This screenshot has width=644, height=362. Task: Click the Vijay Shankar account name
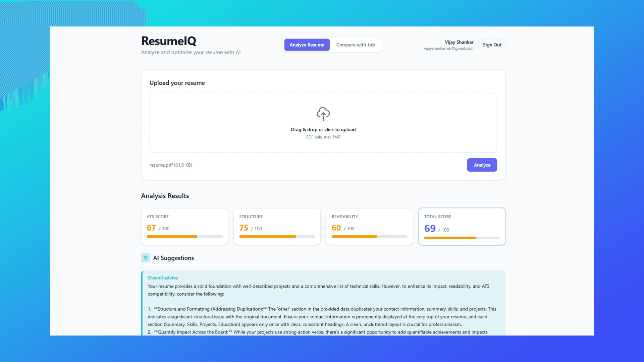(x=459, y=42)
